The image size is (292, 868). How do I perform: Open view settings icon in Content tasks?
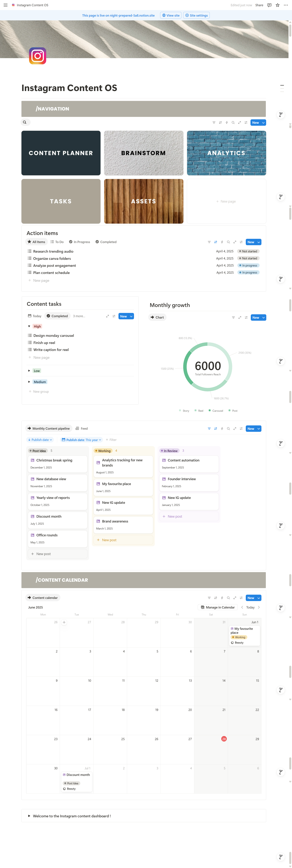pyautogui.click(x=114, y=316)
